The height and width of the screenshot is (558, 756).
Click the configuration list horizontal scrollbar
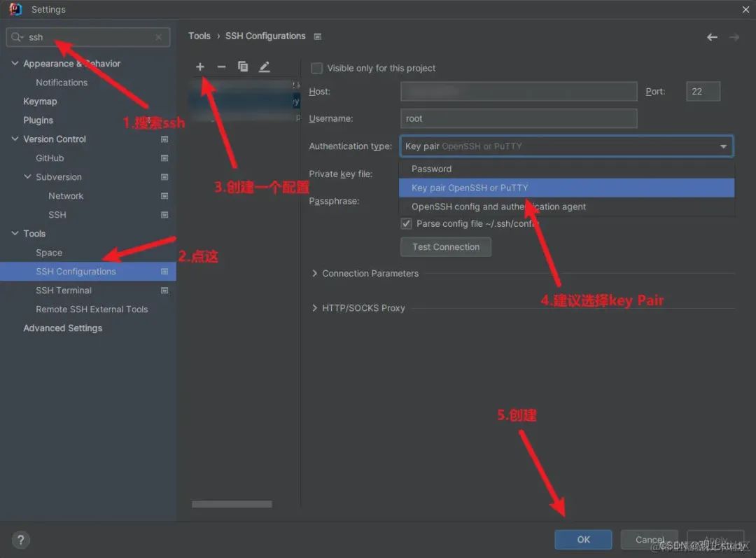(232, 504)
